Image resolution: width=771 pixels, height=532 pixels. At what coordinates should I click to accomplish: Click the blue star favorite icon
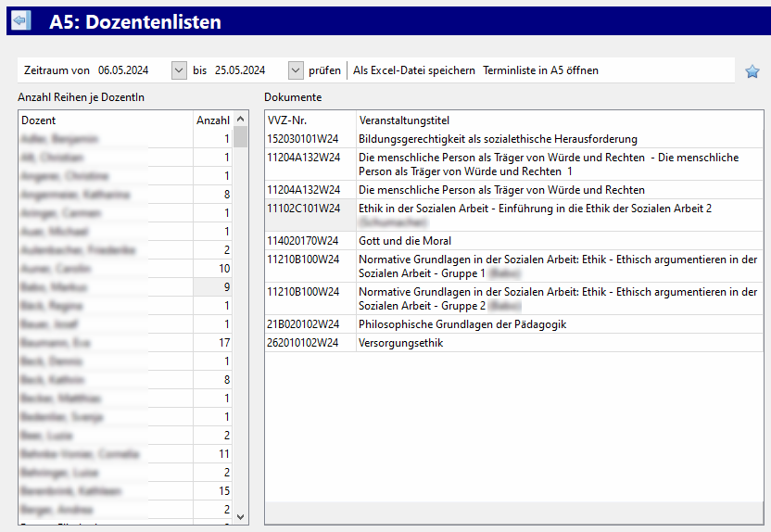click(752, 71)
